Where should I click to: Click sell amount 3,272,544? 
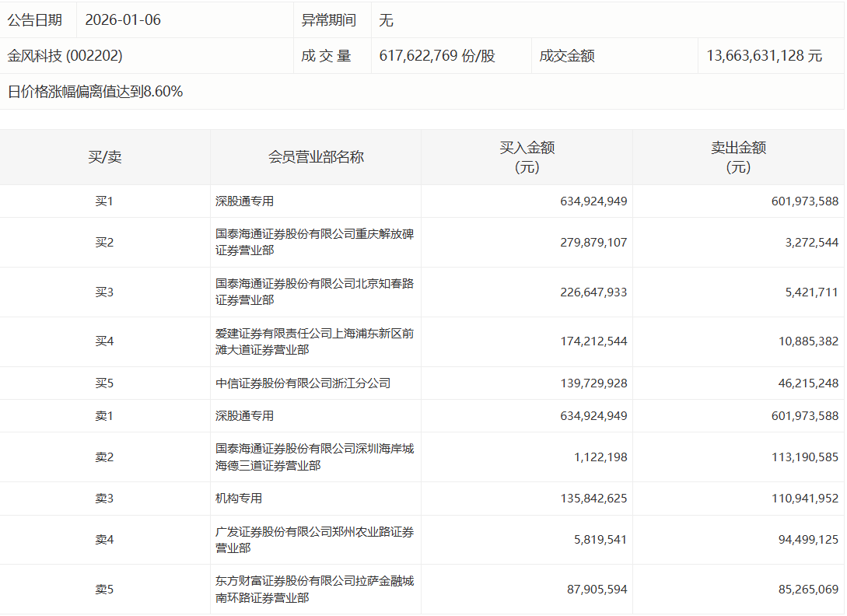pos(812,242)
